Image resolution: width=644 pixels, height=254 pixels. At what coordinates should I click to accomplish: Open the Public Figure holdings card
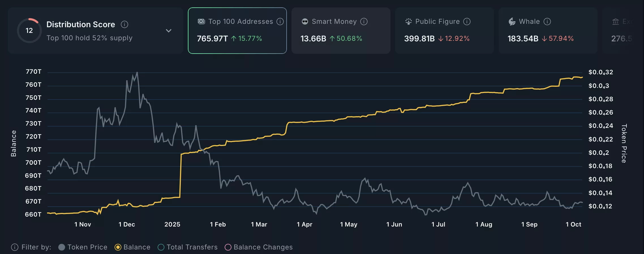click(444, 31)
